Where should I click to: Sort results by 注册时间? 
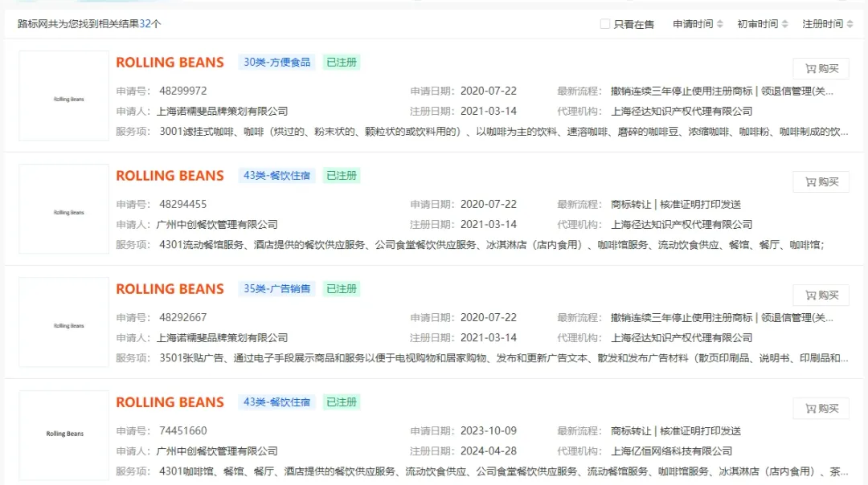click(x=828, y=24)
